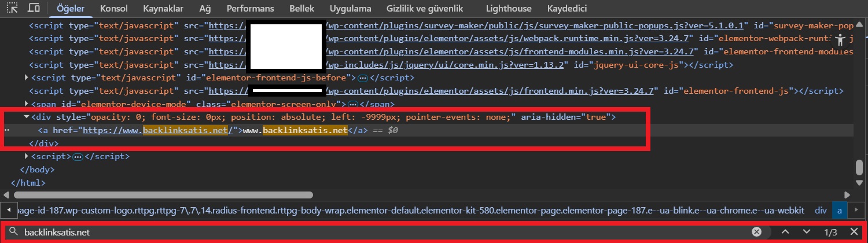Select the closing </html> tag row

click(x=28, y=183)
